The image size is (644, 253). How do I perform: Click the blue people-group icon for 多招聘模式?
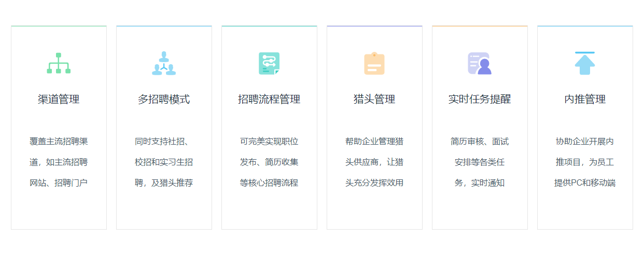164,63
